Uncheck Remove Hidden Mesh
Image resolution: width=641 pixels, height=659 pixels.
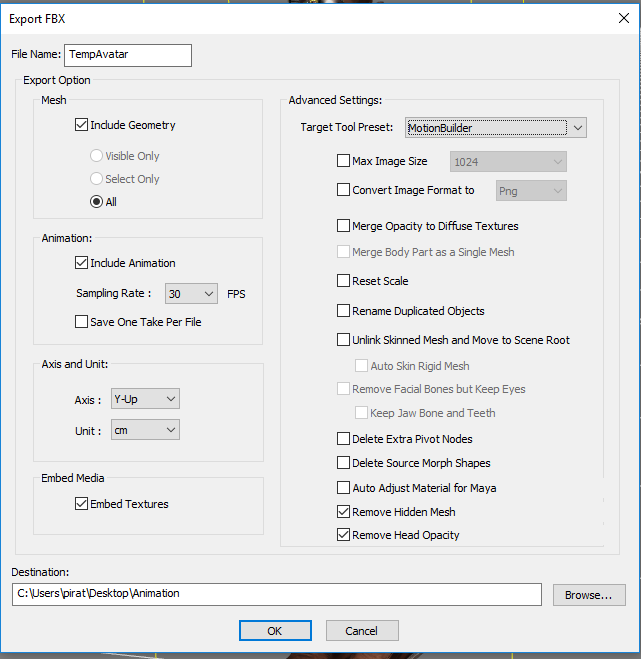pyautogui.click(x=343, y=511)
